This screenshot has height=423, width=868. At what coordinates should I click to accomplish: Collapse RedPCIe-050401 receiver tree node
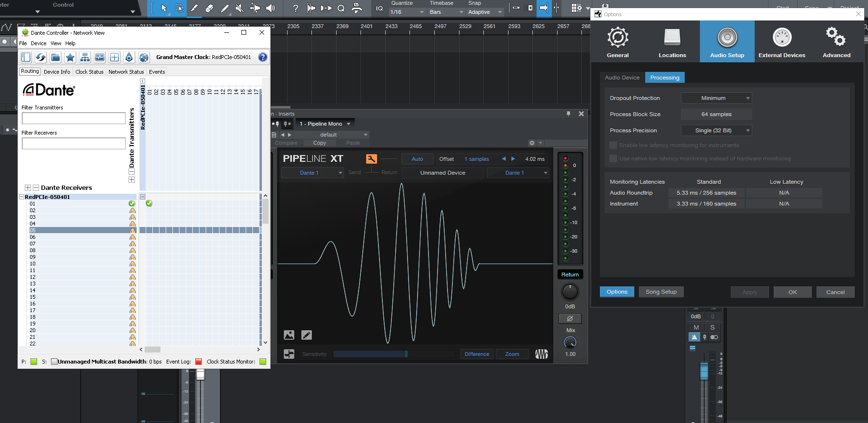[21, 197]
